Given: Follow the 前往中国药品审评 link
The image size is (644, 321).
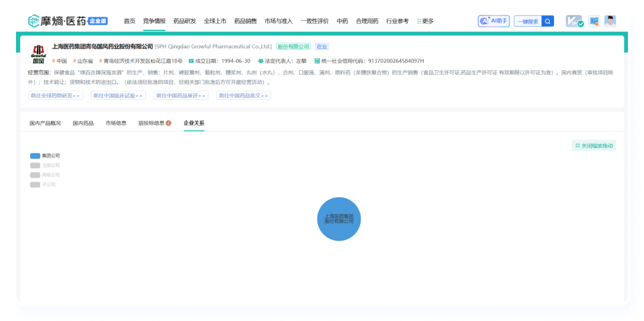Looking at the screenshot, I should 181,96.
